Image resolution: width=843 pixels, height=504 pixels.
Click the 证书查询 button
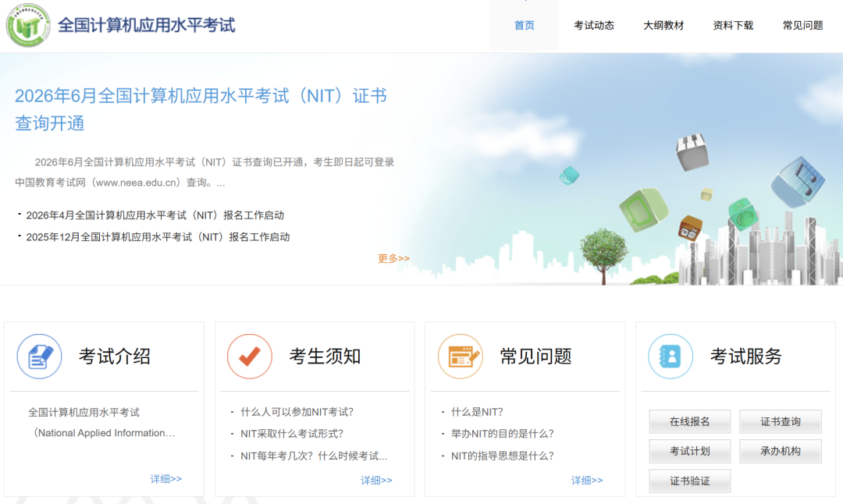point(780,422)
